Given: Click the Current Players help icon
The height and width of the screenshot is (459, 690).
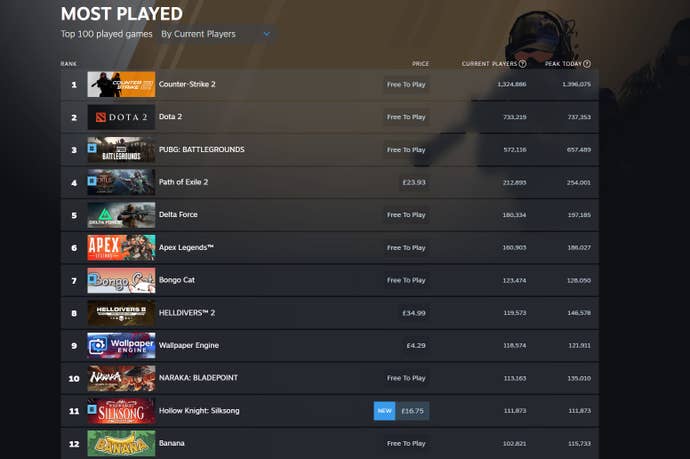Looking at the screenshot, I should click(x=522, y=64).
